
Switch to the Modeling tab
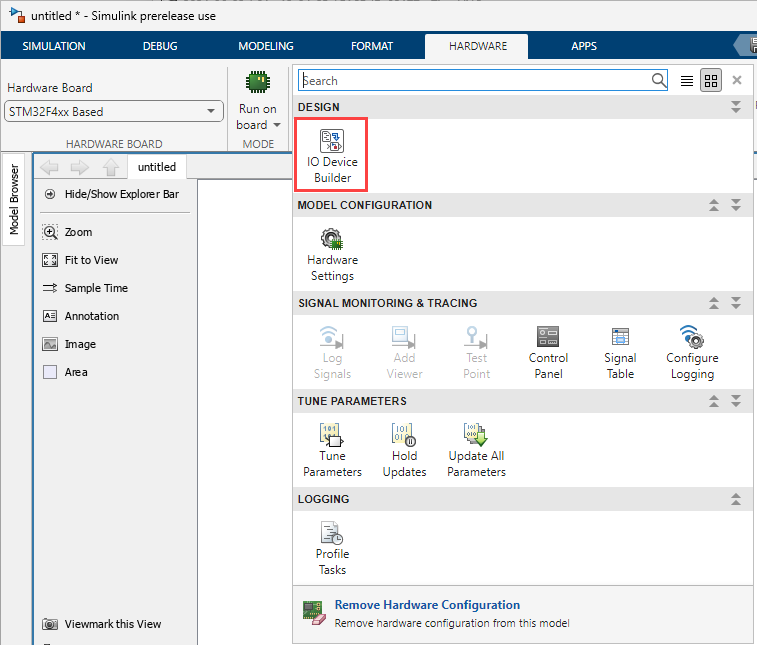pyautogui.click(x=266, y=46)
